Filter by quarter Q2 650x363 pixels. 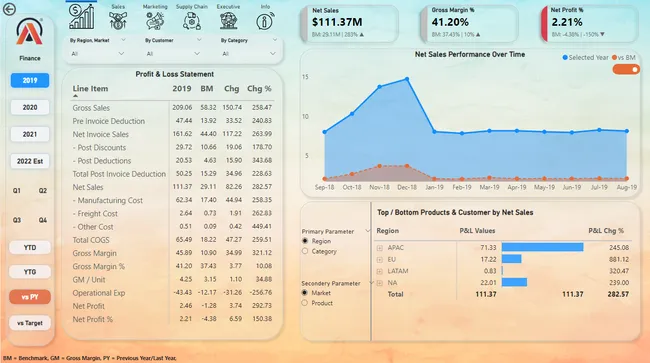click(x=43, y=191)
